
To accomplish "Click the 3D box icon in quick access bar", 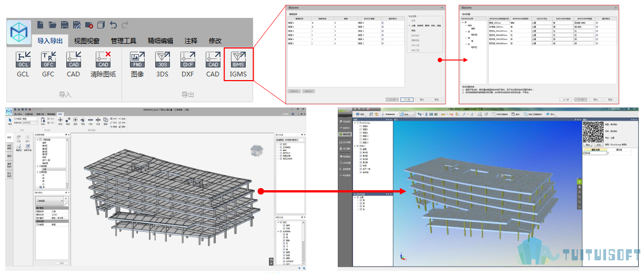I will pos(101,24).
